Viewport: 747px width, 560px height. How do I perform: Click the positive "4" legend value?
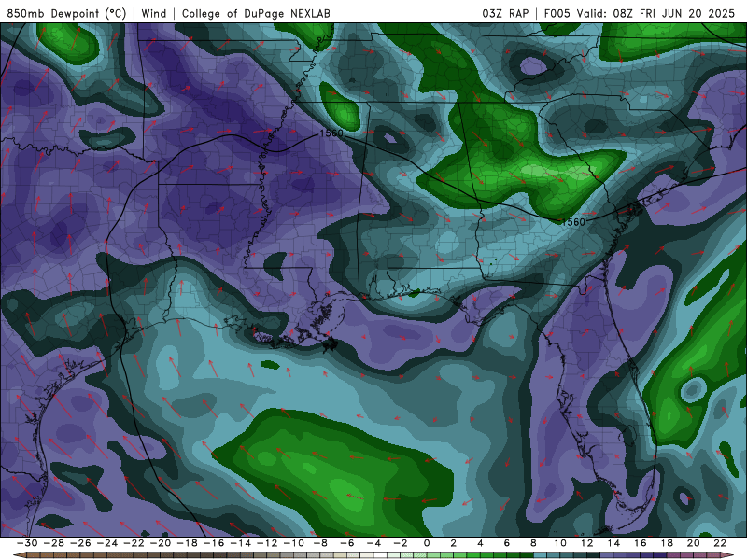[x=480, y=543]
